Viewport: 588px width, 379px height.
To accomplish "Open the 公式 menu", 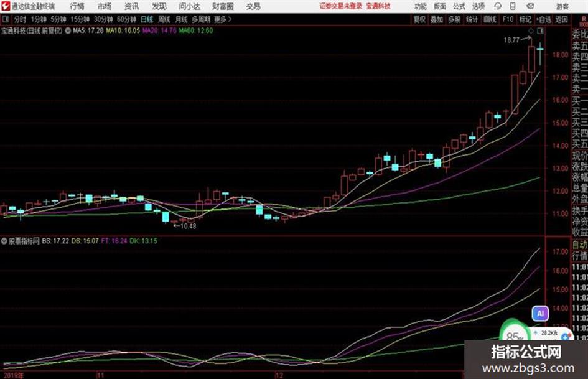I will [x=459, y=6].
